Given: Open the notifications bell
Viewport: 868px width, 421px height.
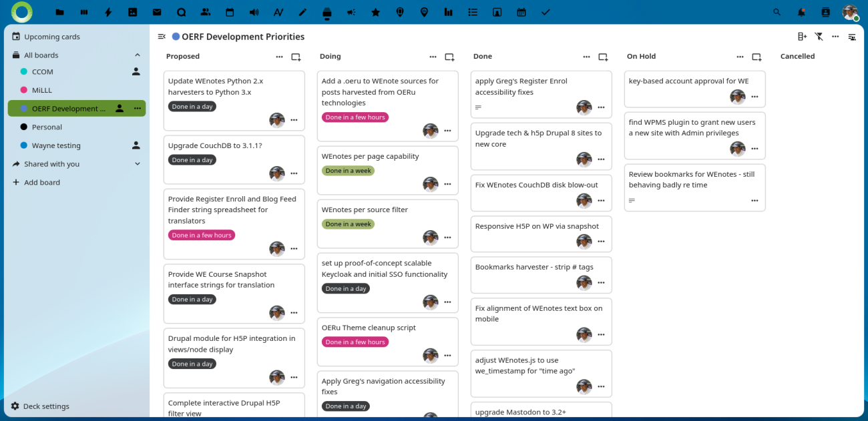Looking at the screenshot, I should 801,12.
